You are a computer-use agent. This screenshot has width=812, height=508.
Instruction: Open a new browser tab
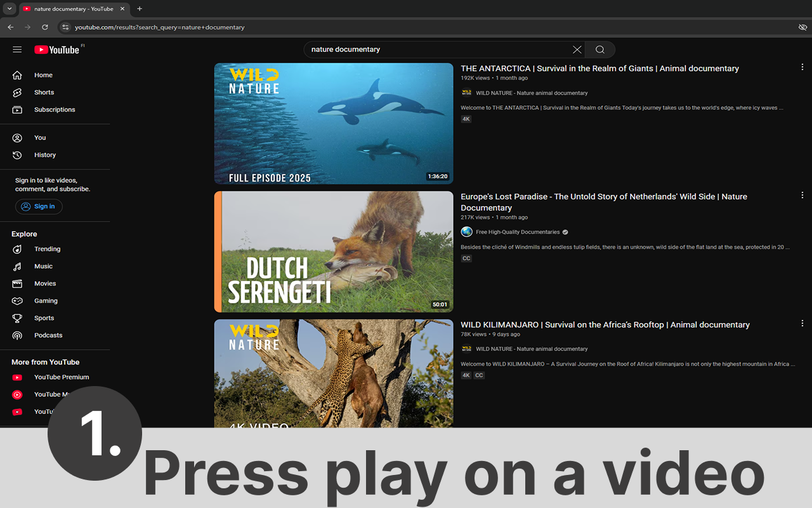[x=140, y=9]
